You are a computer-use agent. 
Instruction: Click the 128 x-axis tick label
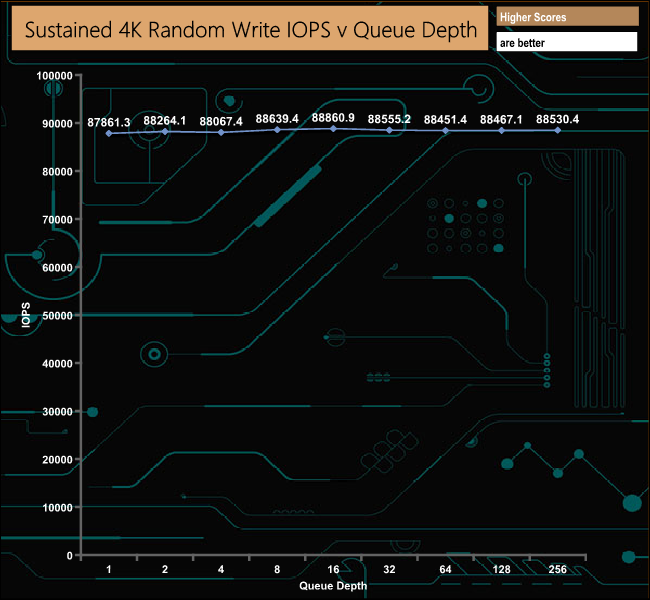click(x=502, y=569)
